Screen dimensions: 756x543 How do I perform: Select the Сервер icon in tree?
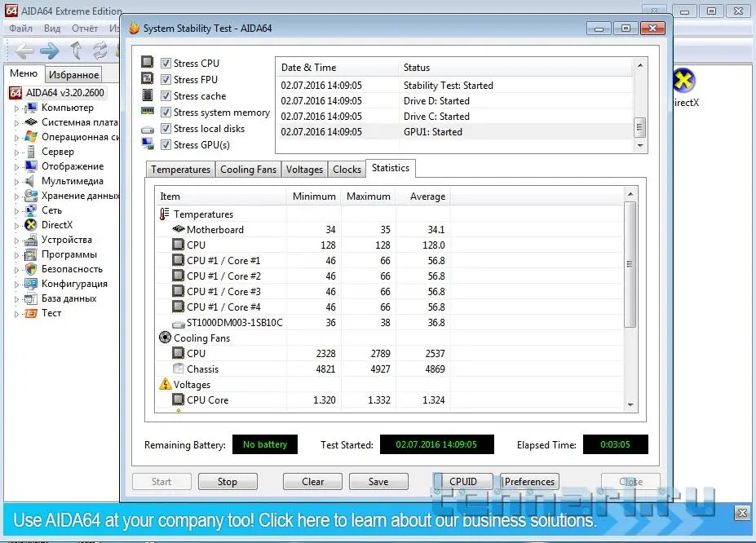pyautogui.click(x=31, y=152)
